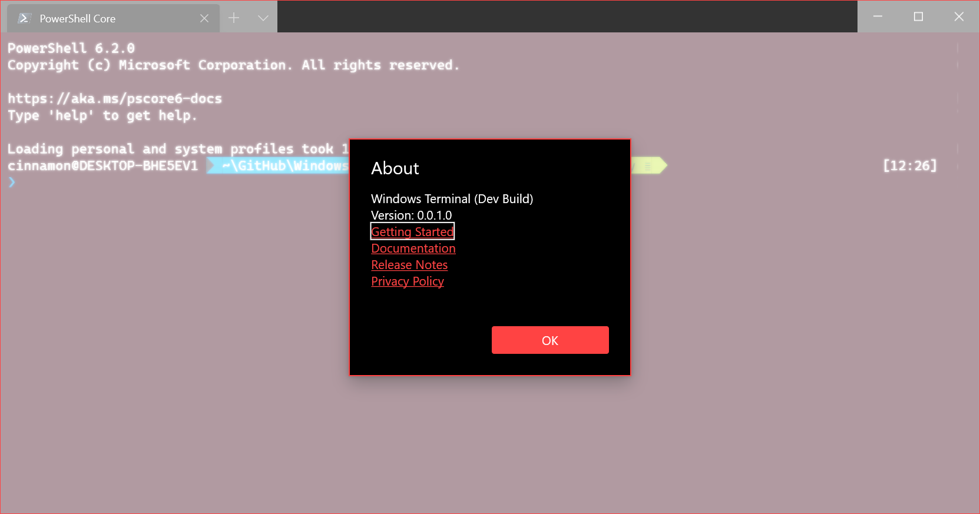Click the Copyright Microsoft Corporation line
Viewport: 980px width, 514px height.
pos(233,65)
